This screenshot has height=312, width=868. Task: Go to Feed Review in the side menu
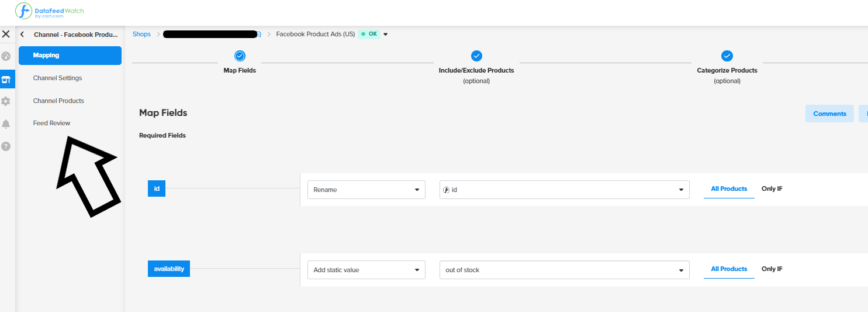click(x=51, y=123)
